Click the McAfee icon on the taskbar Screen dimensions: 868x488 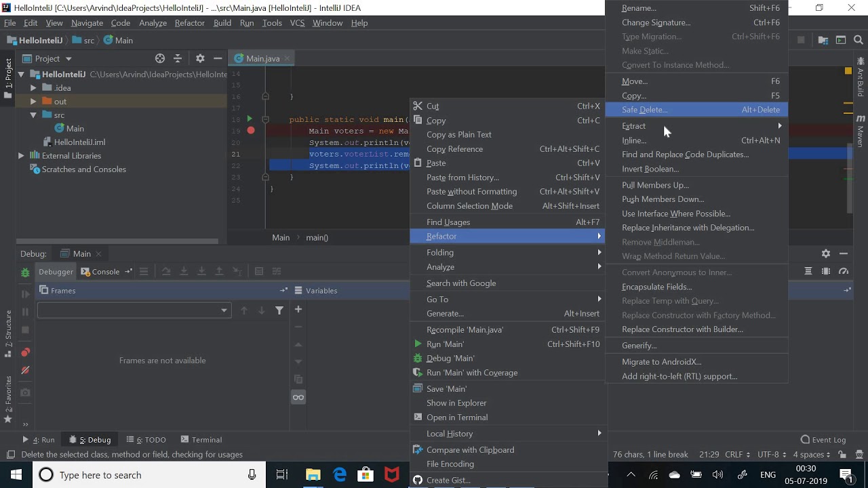392,474
